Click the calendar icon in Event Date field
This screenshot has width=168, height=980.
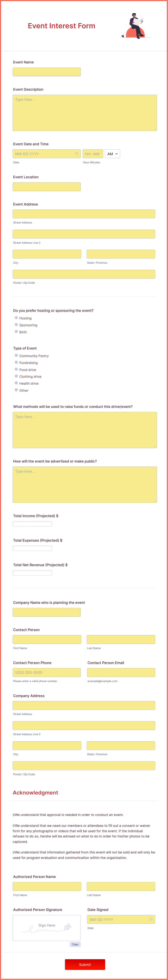(76, 154)
